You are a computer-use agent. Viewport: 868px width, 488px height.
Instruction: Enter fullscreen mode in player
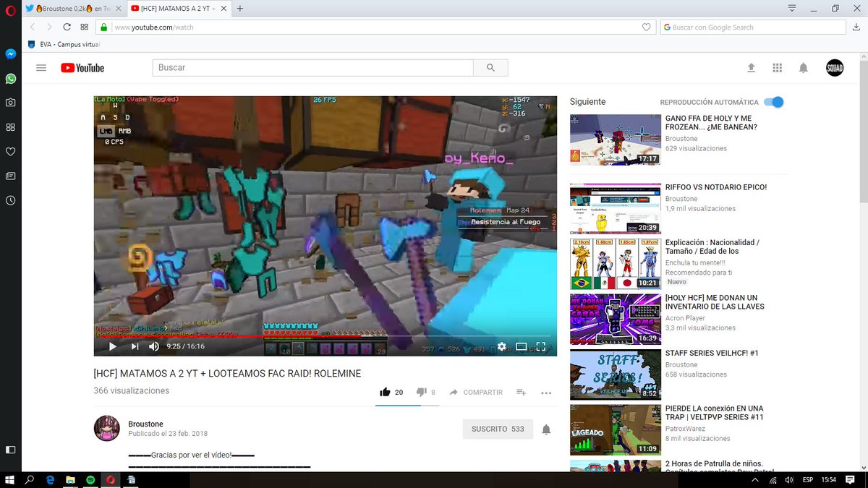(540, 346)
